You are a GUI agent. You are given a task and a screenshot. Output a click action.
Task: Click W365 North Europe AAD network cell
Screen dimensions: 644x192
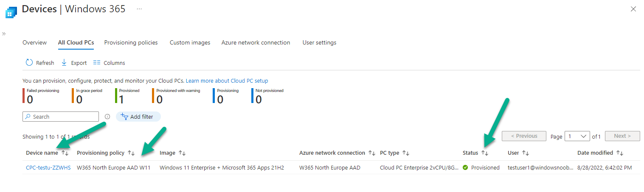click(x=330, y=167)
